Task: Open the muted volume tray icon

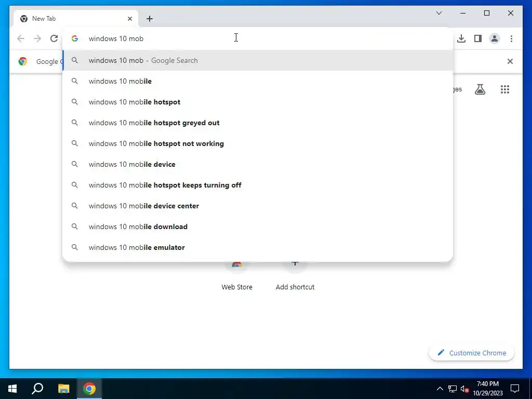Action: (x=464, y=389)
